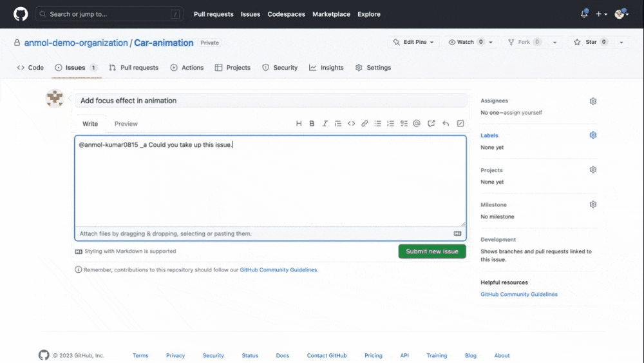
Task: Open the footer Terms link
Action: (140, 356)
